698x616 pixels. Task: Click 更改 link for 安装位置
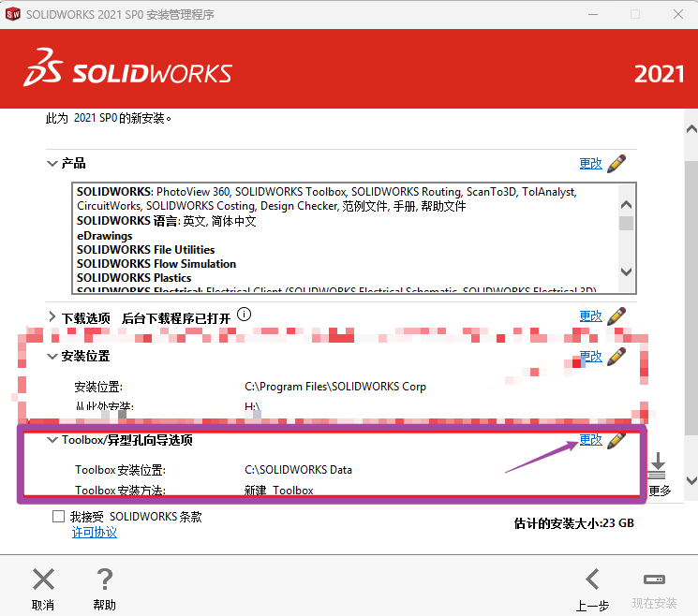(590, 357)
